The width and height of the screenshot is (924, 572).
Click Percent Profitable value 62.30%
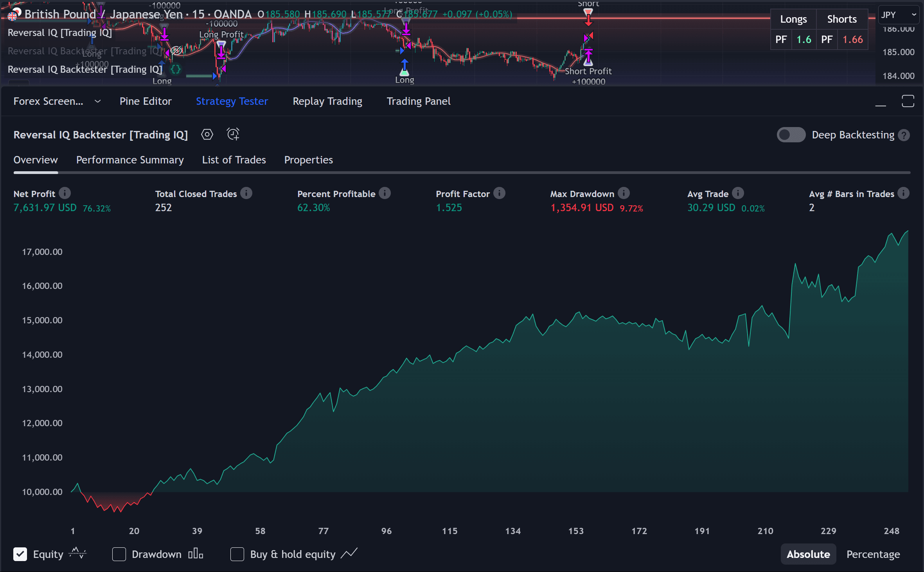(x=314, y=208)
